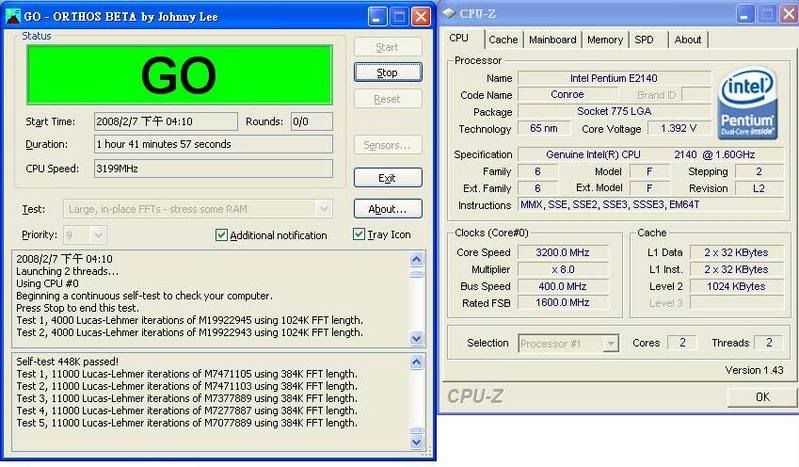Viewport: 799px width, 467px height.
Task: Click the Intel Pentium E2140 name value
Action: [614, 78]
